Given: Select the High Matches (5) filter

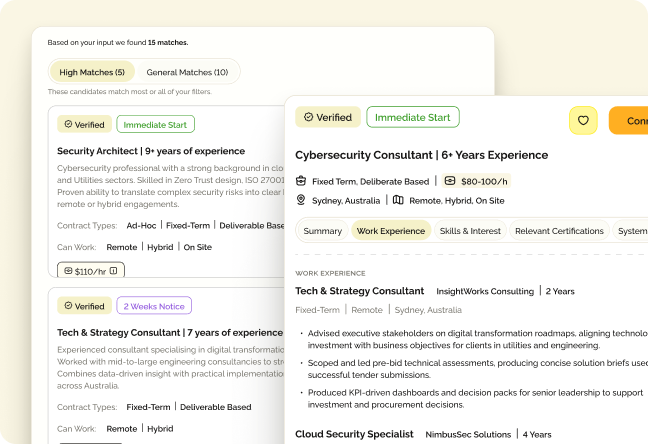Looking at the screenshot, I should click(x=92, y=72).
